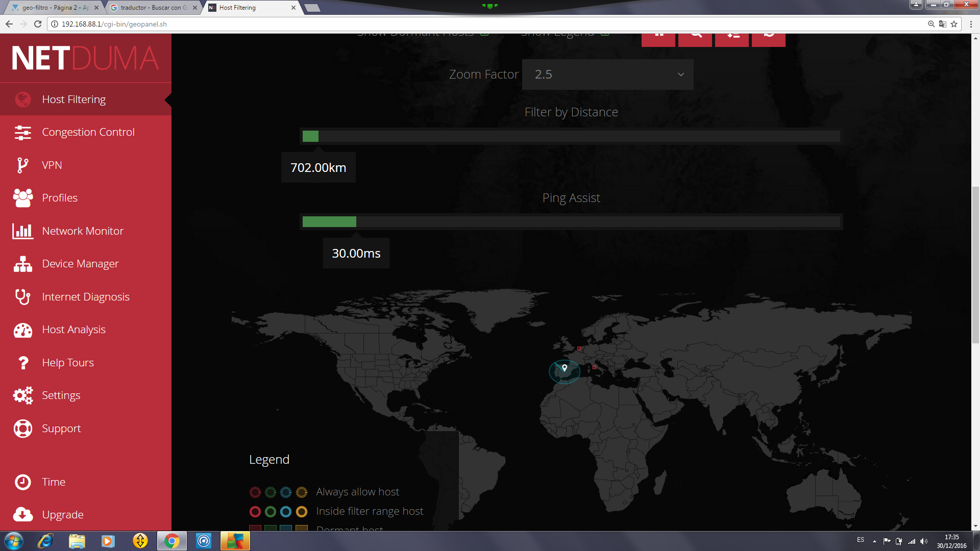Open Chrome from the Windows taskbar
980x551 pixels.
(x=172, y=541)
